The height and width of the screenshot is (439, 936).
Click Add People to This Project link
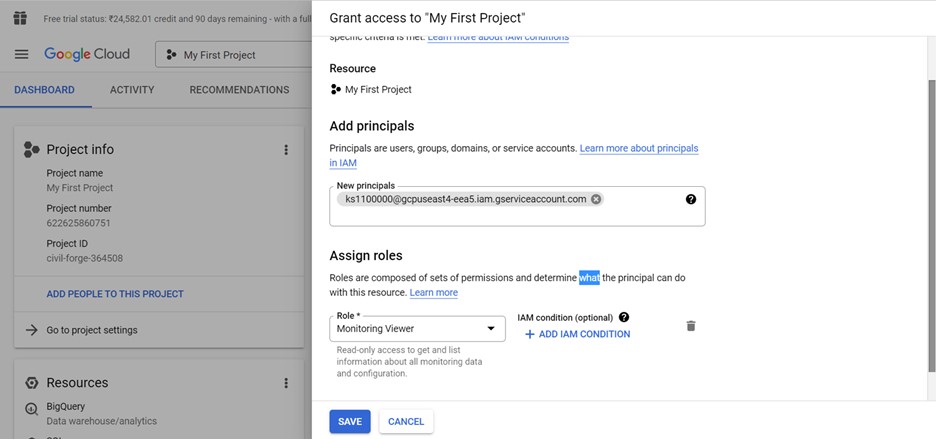[x=115, y=294]
